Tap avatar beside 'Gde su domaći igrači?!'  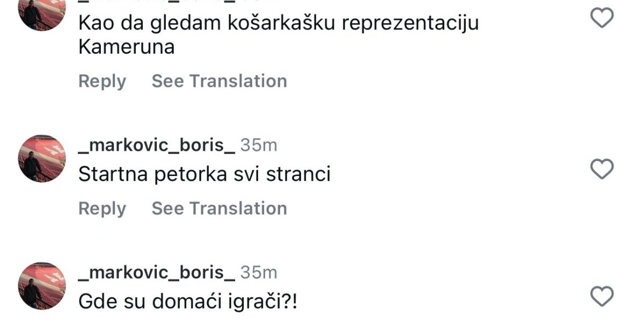tap(42, 286)
